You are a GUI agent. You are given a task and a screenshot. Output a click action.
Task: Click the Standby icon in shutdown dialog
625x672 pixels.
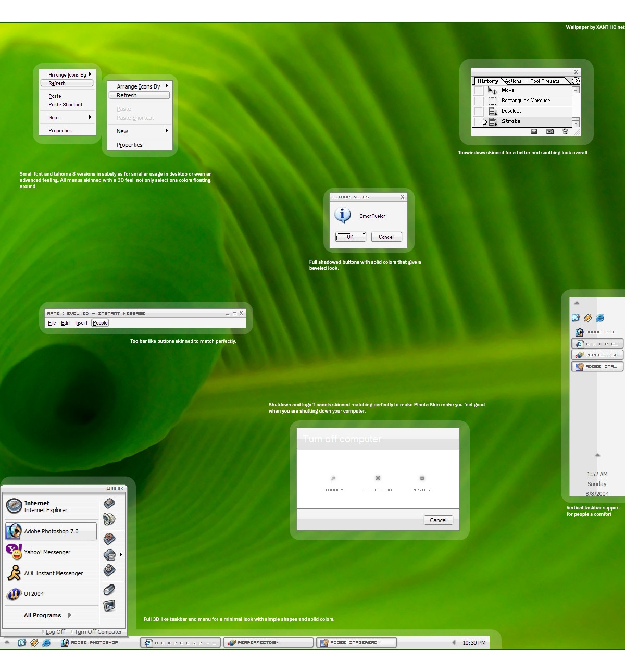pyautogui.click(x=333, y=478)
